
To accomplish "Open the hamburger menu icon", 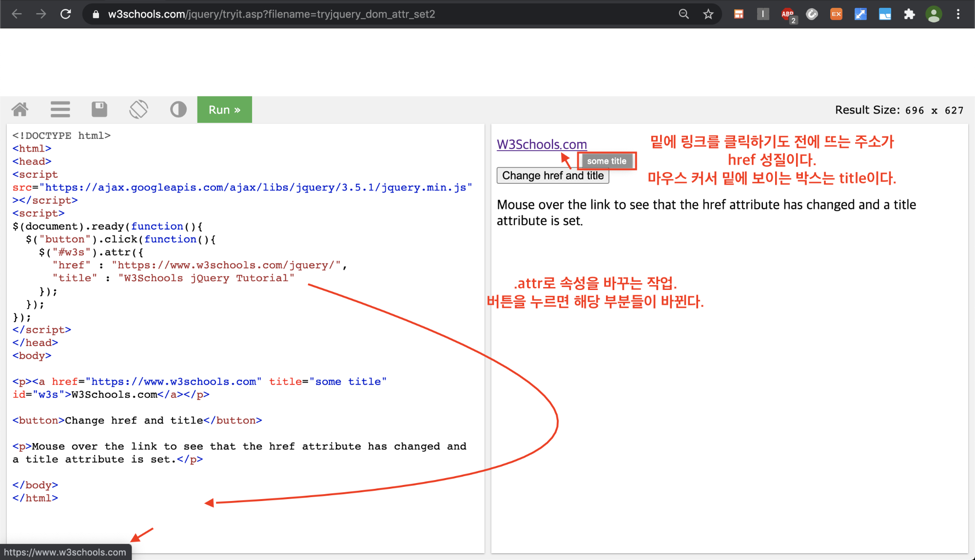I will [60, 109].
